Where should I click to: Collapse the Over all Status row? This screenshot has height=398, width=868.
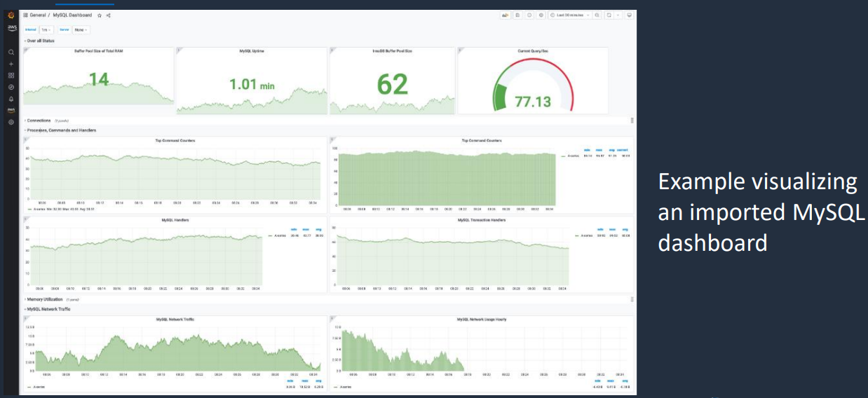coord(39,41)
